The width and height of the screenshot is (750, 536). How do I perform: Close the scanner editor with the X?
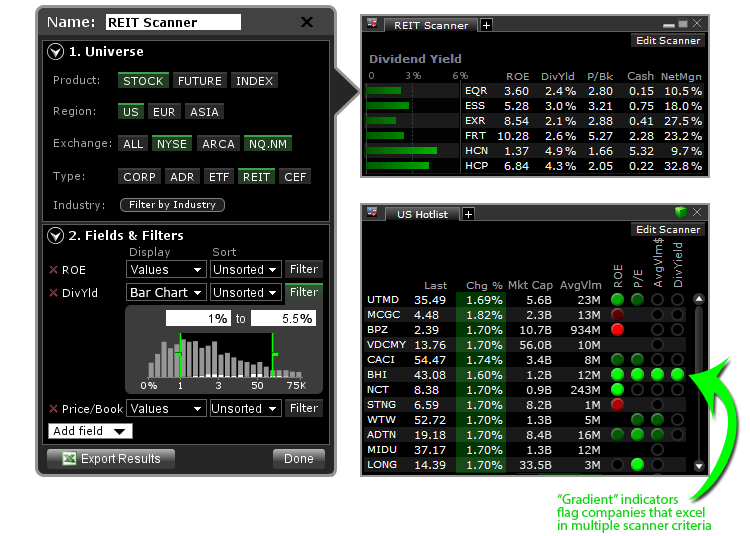307,22
